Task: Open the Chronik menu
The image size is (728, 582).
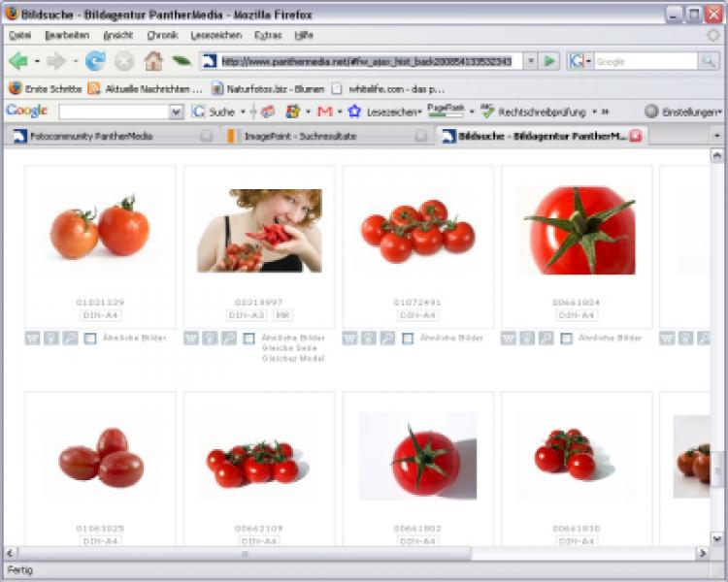Action: pos(162,35)
